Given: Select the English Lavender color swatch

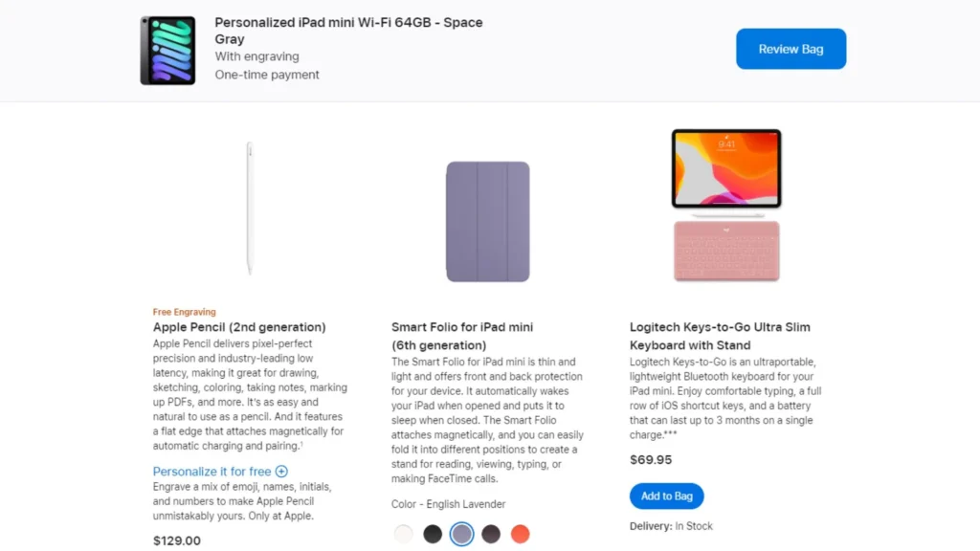Looking at the screenshot, I should (x=461, y=534).
